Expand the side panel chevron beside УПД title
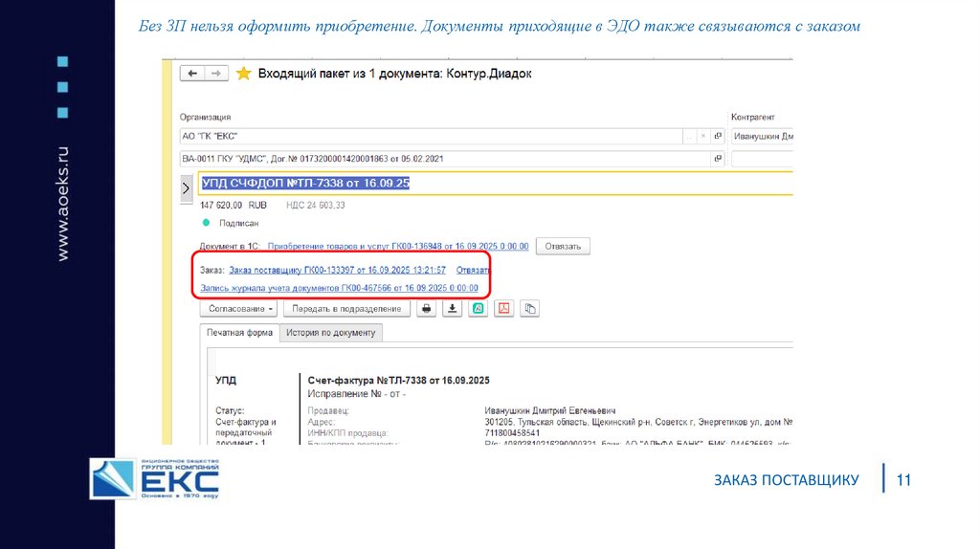This screenshot has height=549, width=980. point(186,188)
